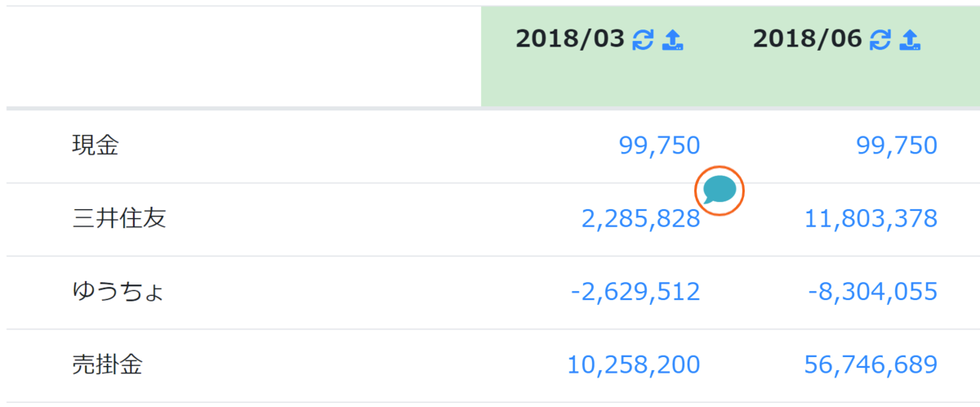Open the 2018/06 現金 value 99,750
The image size is (980, 407).
(897, 145)
